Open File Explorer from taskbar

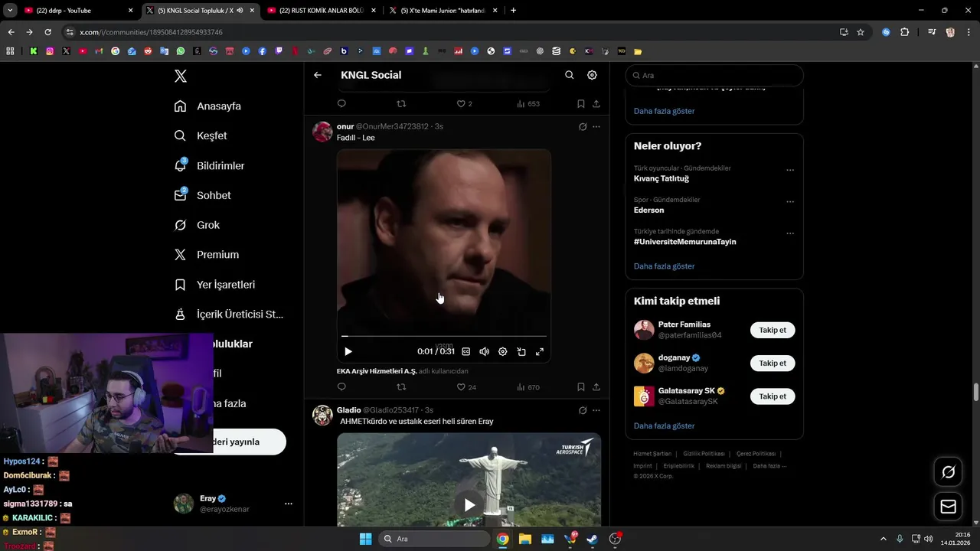(x=525, y=539)
